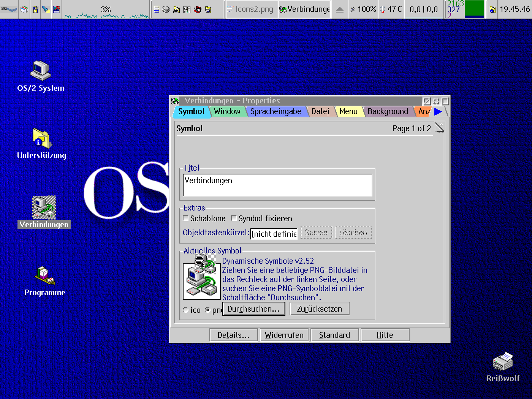Image resolution: width=532 pixels, height=399 pixels.
Task: Click the multimedia speaker icon in XCenter
Action: click(187, 9)
